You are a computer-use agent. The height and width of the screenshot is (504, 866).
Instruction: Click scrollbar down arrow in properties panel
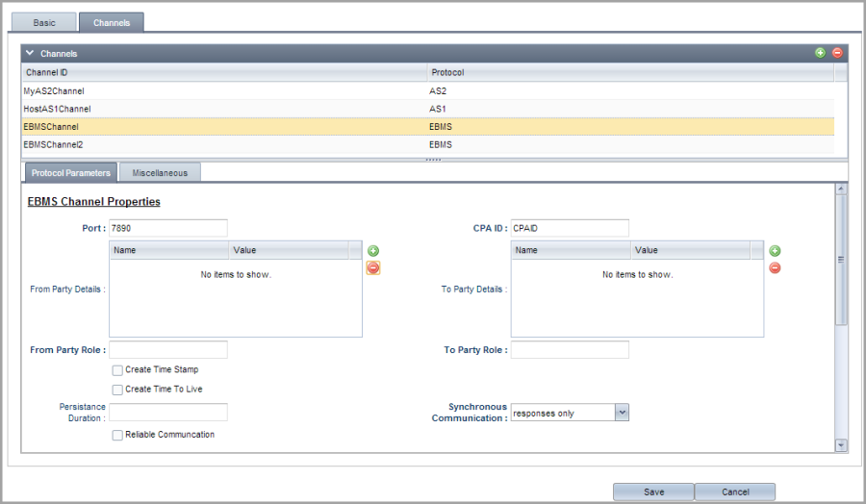point(841,444)
